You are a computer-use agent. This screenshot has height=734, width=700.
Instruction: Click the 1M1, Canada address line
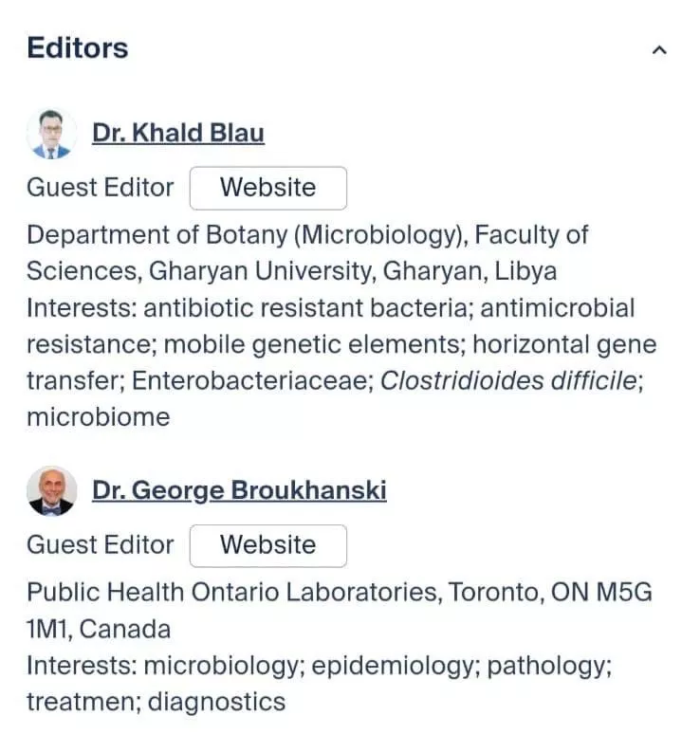pyautogui.click(x=99, y=629)
